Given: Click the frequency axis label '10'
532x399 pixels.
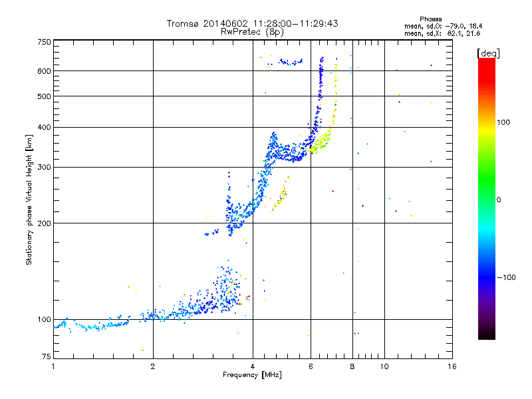Looking at the screenshot, I should (x=384, y=366).
